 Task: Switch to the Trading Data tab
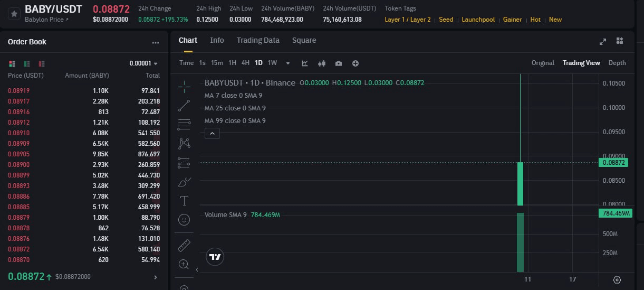[258, 40]
